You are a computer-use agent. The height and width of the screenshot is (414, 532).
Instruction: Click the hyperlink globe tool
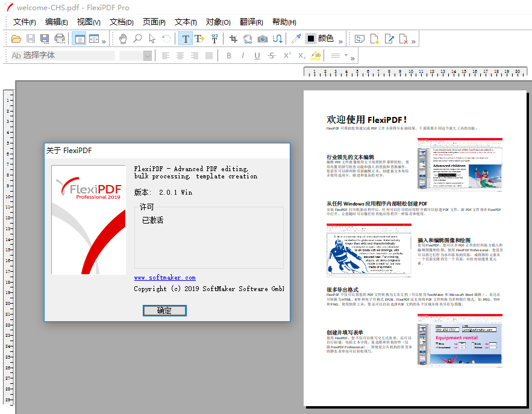point(248,39)
